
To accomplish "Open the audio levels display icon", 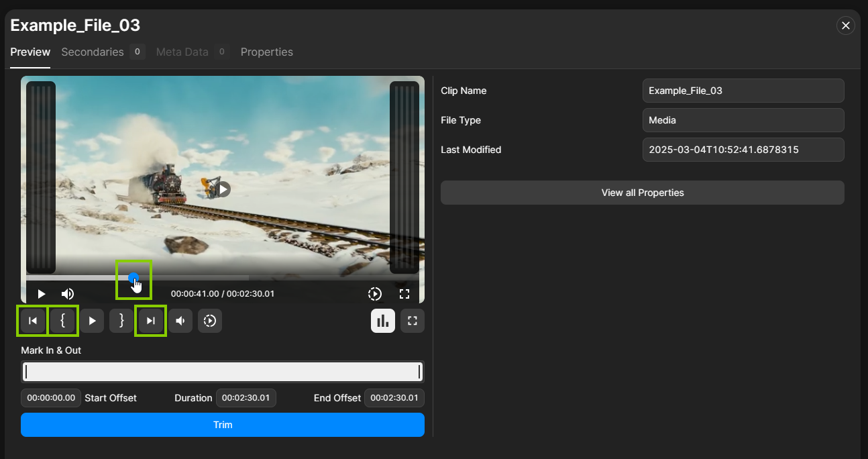I will point(382,321).
